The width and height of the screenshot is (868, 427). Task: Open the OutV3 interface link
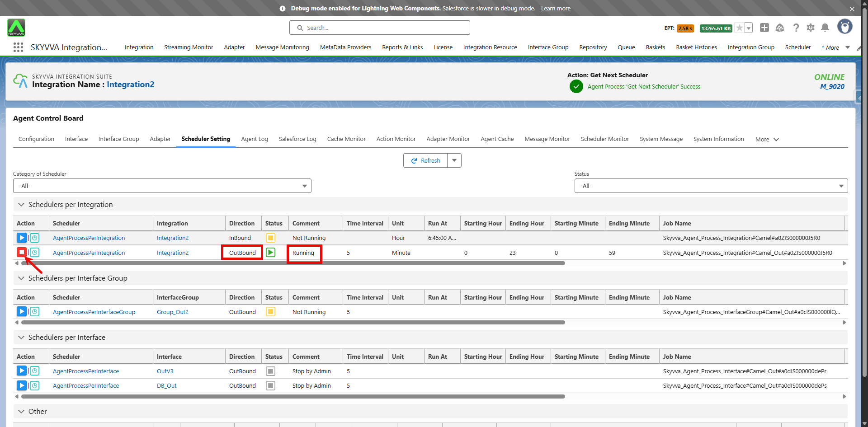tap(165, 371)
